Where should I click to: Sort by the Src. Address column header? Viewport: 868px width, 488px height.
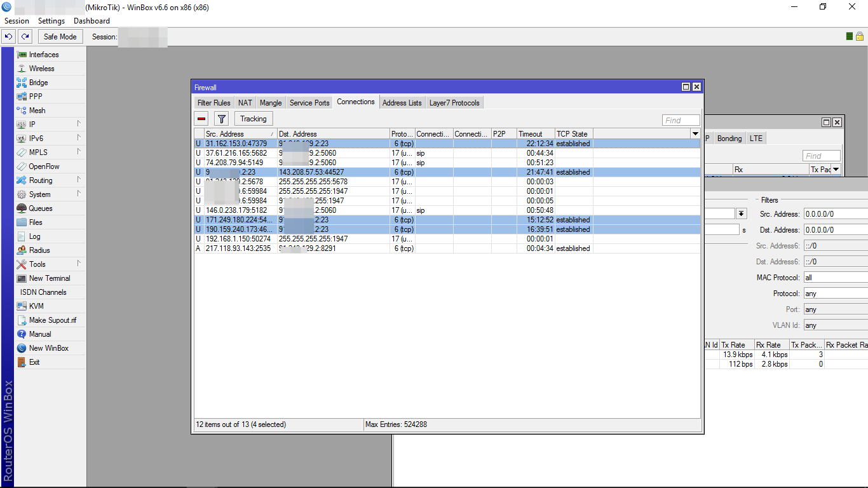coord(241,134)
